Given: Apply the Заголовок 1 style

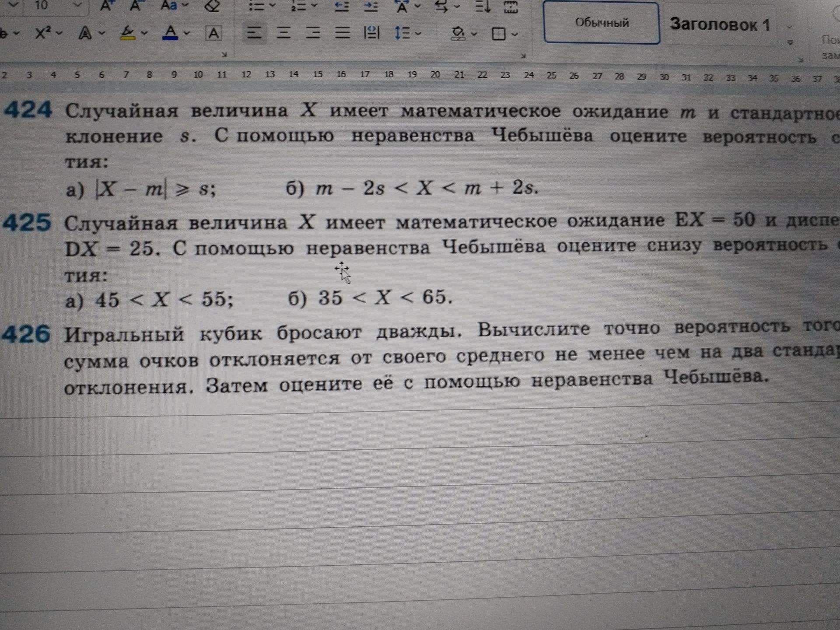Looking at the screenshot, I should (x=720, y=24).
